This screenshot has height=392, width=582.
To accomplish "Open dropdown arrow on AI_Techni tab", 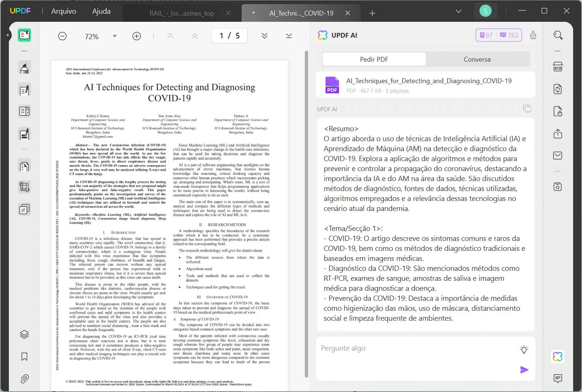I will pyautogui.click(x=253, y=13).
